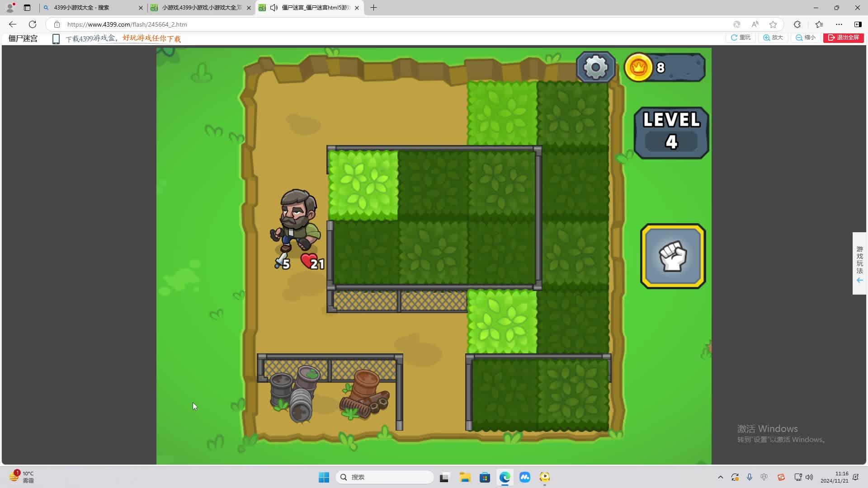Mute the tab's speaker audio icon
Screen dimensions: 868x488
pos(274,8)
